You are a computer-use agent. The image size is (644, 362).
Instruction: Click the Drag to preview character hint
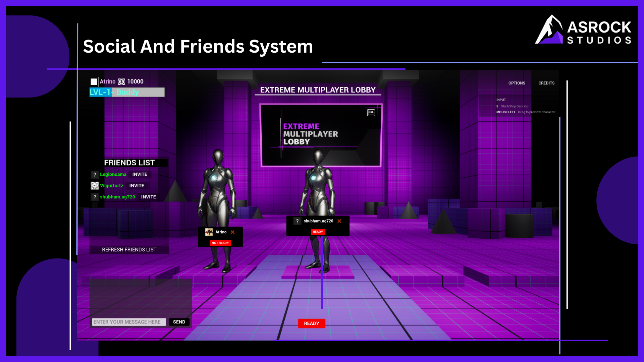click(536, 112)
